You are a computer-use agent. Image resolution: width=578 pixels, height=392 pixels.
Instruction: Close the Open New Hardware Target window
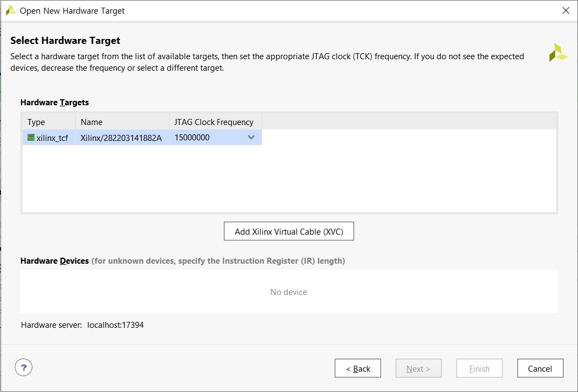click(566, 10)
